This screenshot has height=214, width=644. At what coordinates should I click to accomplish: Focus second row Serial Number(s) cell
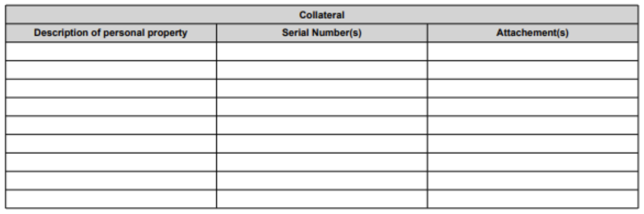point(322,70)
